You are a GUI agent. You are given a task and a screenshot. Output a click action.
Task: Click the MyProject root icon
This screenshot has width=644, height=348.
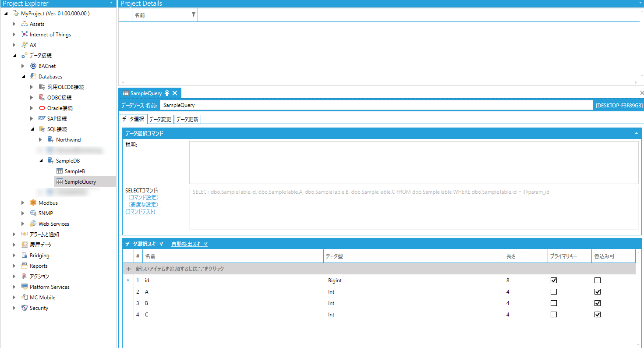pos(15,14)
